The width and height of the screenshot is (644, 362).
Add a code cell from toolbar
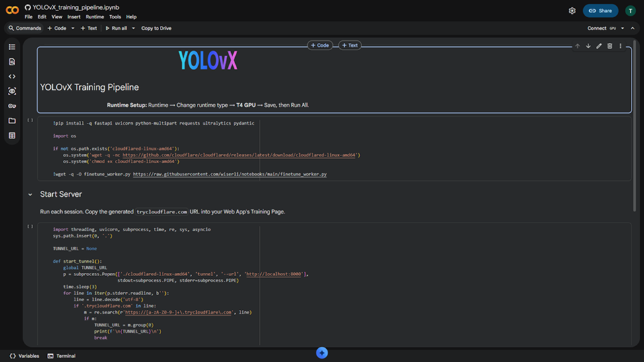coord(57,28)
